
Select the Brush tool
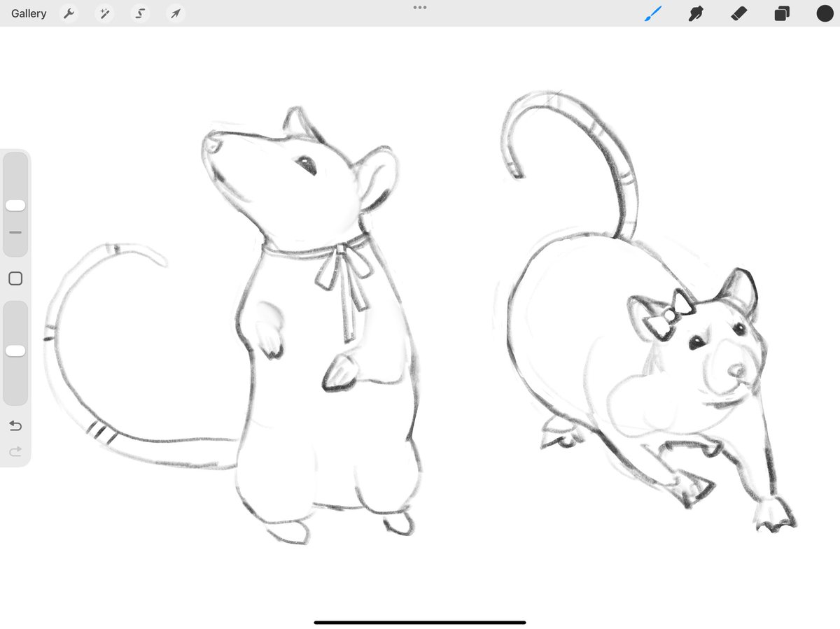pos(652,13)
